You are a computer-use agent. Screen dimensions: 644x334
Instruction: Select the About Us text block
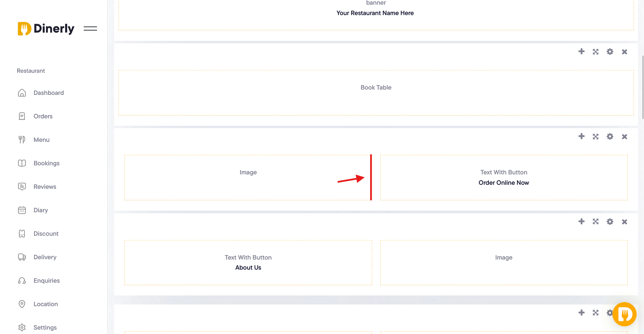click(248, 263)
